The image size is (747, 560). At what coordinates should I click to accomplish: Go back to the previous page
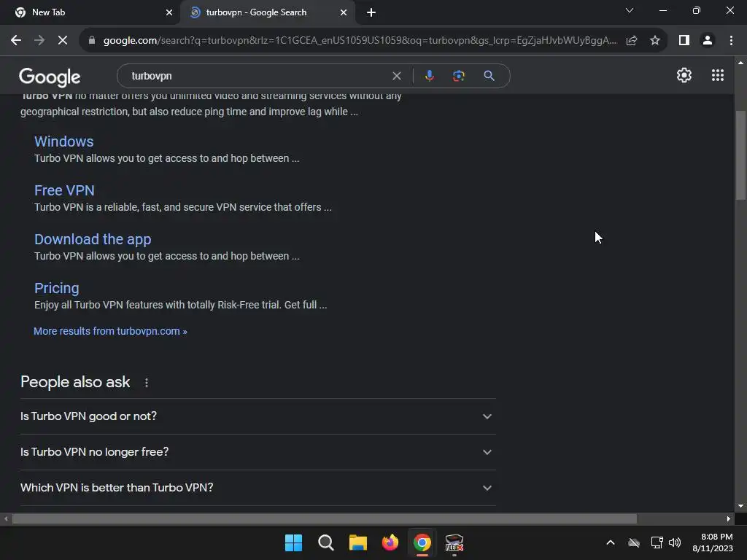click(x=16, y=41)
